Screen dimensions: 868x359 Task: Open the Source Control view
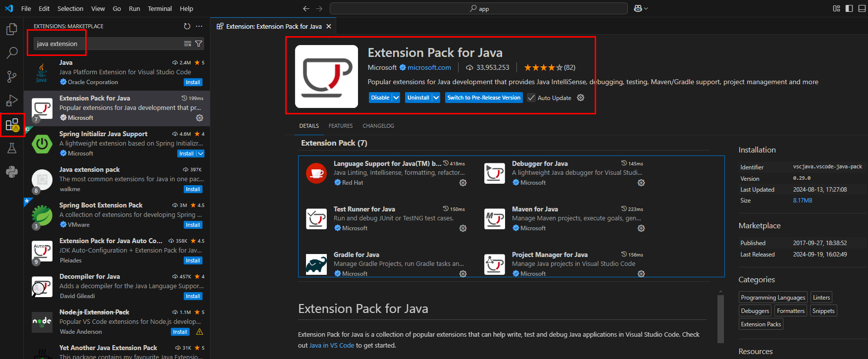11,77
